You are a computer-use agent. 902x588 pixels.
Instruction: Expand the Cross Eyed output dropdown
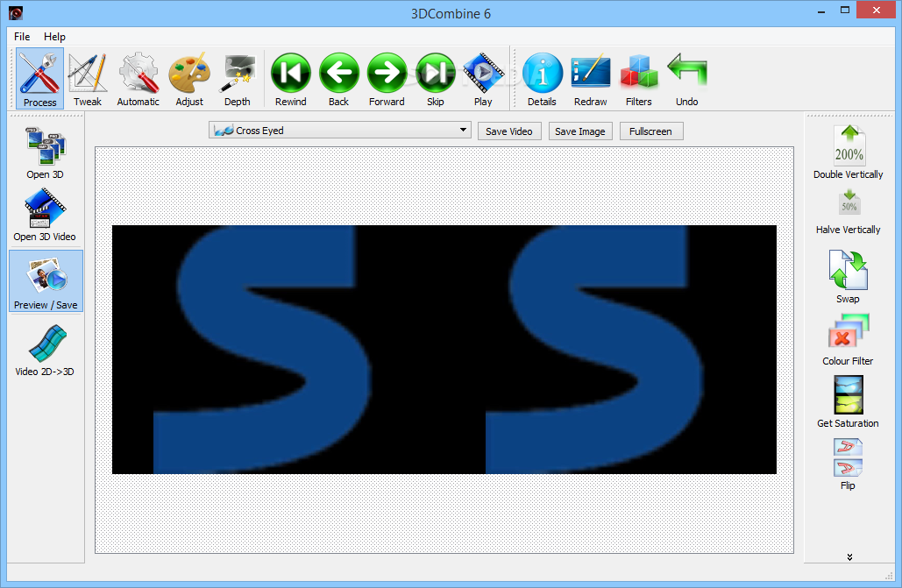click(x=340, y=131)
